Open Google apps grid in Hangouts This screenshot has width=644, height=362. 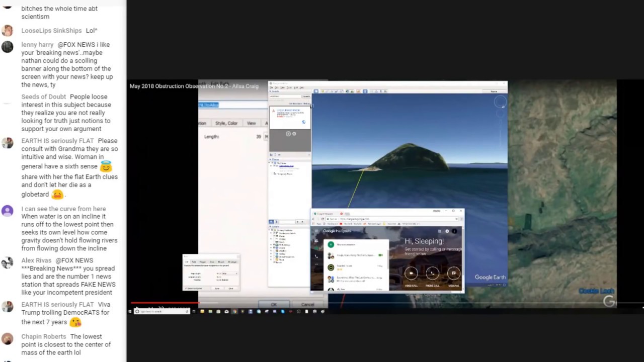[x=440, y=231]
